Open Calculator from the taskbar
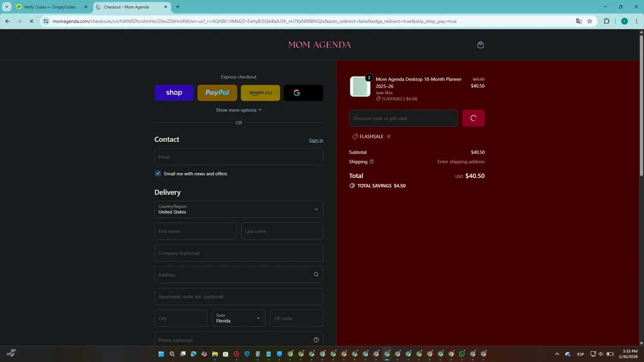Image resolution: width=644 pixels, height=362 pixels. click(258, 354)
